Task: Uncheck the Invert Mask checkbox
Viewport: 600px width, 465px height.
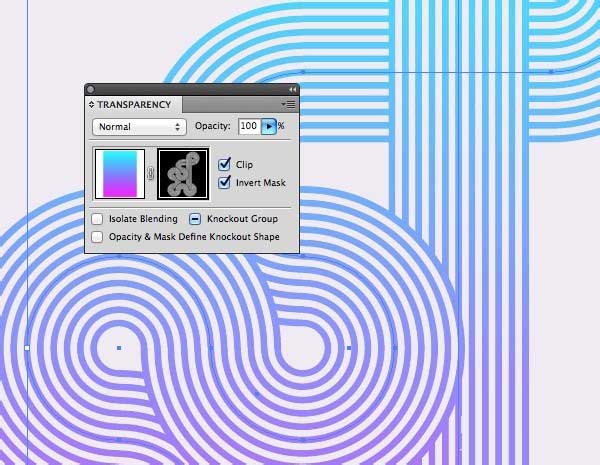Action: 225,182
